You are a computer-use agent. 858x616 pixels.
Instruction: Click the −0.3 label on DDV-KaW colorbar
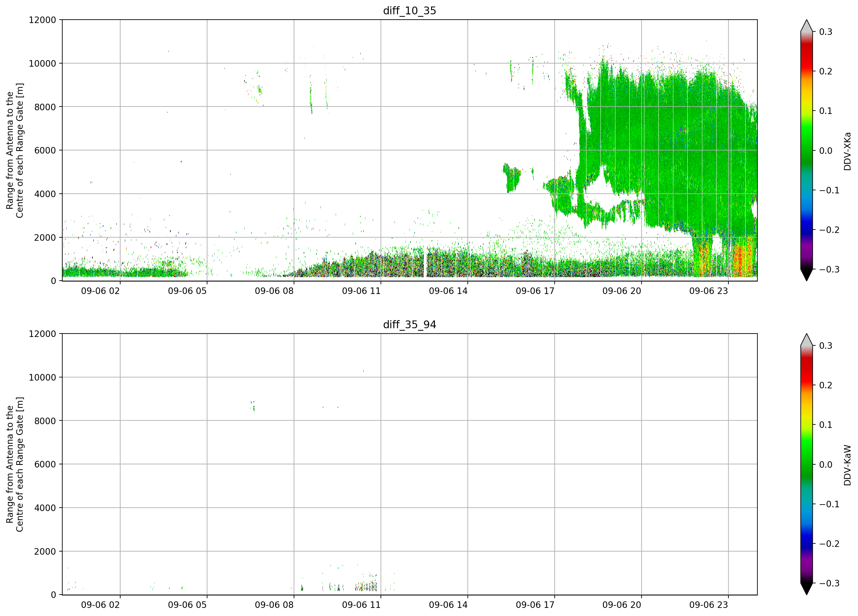829,584
